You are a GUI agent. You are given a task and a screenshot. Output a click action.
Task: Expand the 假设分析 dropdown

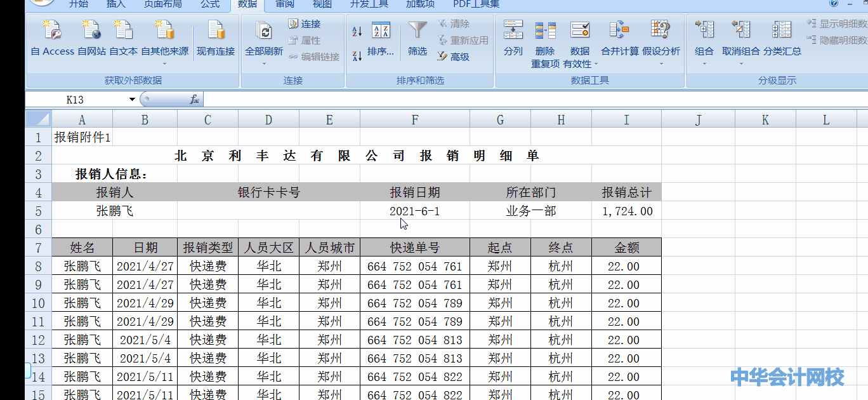pos(661,63)
